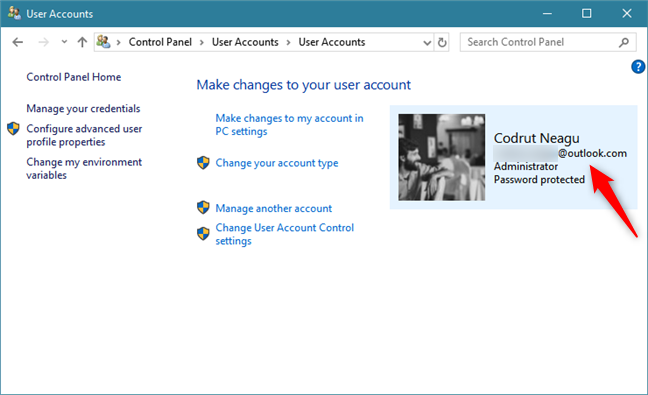This screenshot has height=395, width=648.
Task: Click the Administrator label
Action: 526,167
